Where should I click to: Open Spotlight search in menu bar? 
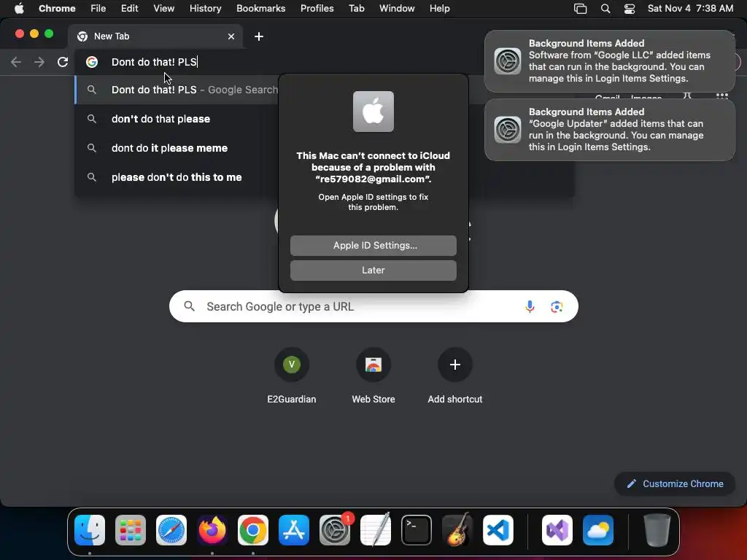605,8
